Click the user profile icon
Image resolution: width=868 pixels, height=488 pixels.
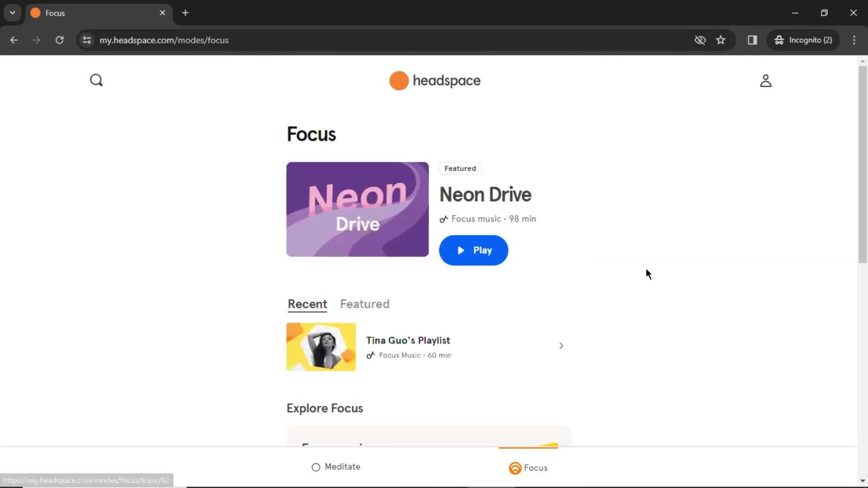click(x=766, y=80)
